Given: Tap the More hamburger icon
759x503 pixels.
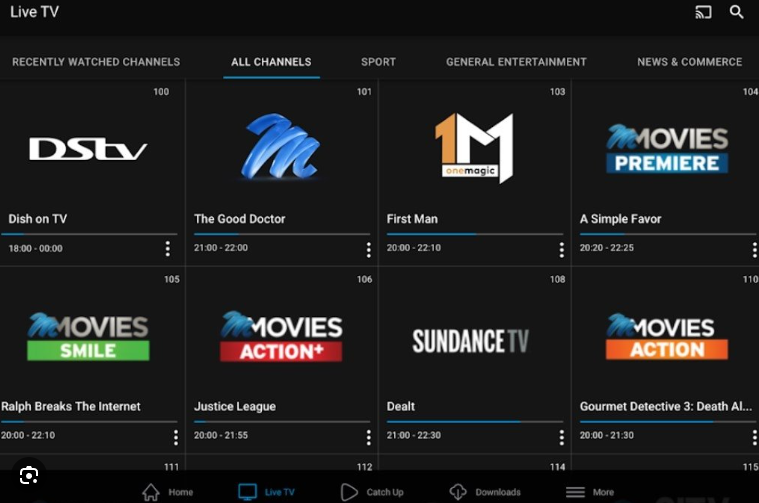Looking at the screenshot, I should click(x=575, y=492).
